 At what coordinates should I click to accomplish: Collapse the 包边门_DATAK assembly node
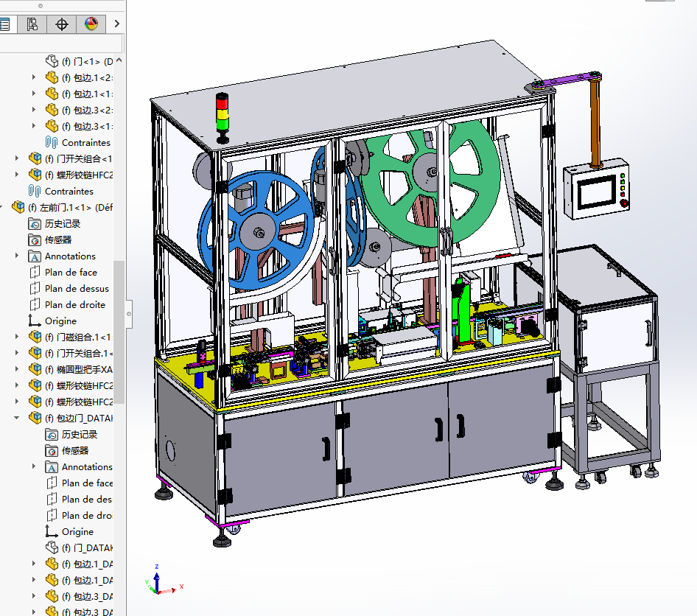pyautogui.click(x=18, y=418)
